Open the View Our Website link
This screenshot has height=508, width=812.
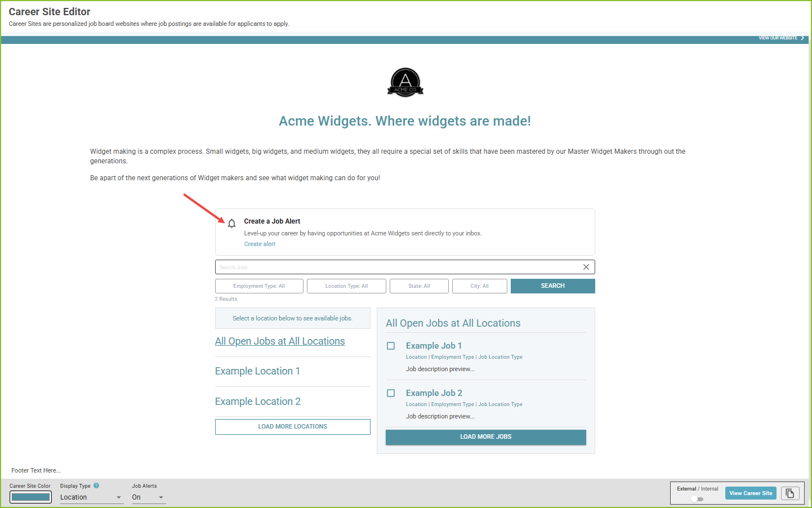(x=778, y=38)
